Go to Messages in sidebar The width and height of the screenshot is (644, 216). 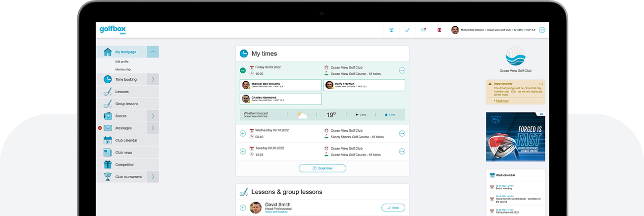(123, 128)
